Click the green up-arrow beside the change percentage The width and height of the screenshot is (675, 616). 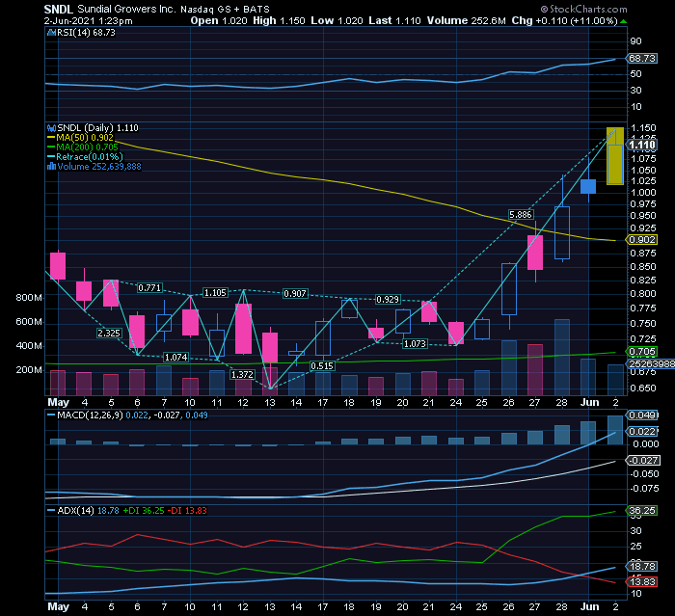pyautogui.click(x=623, y=21)
